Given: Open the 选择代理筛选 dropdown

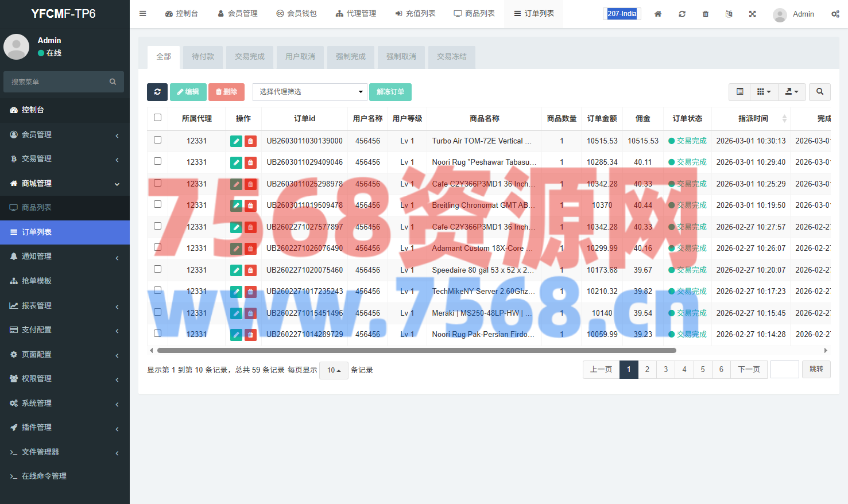Looking at the screenshot, I should pos(310,92).
